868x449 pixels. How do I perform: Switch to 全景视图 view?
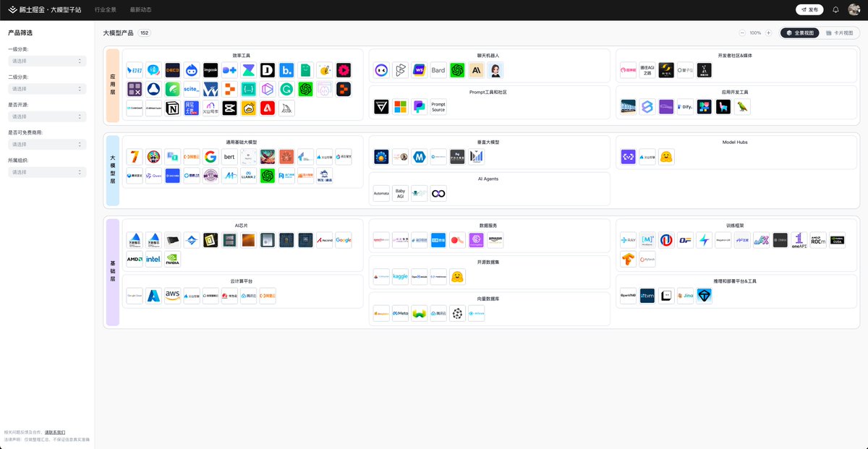[x=801, y=33]
